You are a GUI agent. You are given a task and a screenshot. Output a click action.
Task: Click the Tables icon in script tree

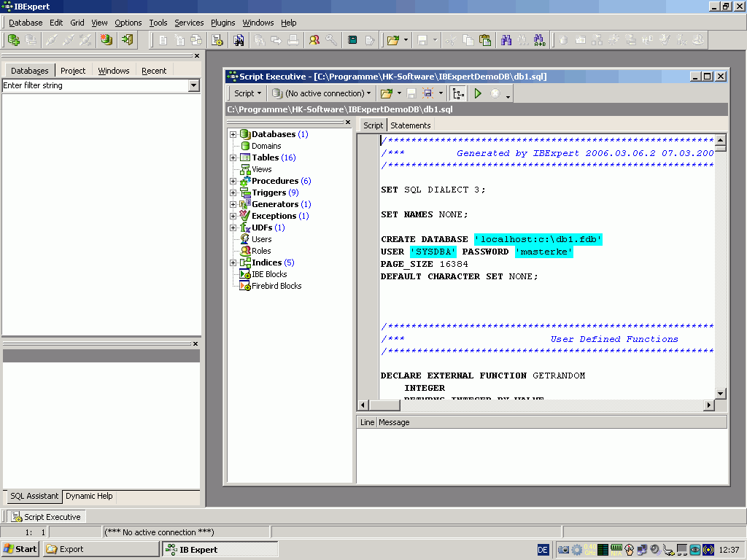245,157
